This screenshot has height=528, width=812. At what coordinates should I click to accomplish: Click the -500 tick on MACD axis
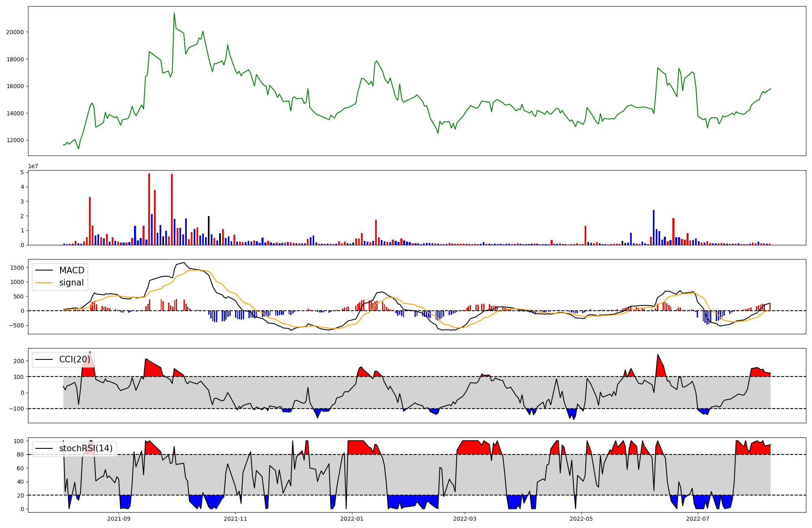click(17, 325)
